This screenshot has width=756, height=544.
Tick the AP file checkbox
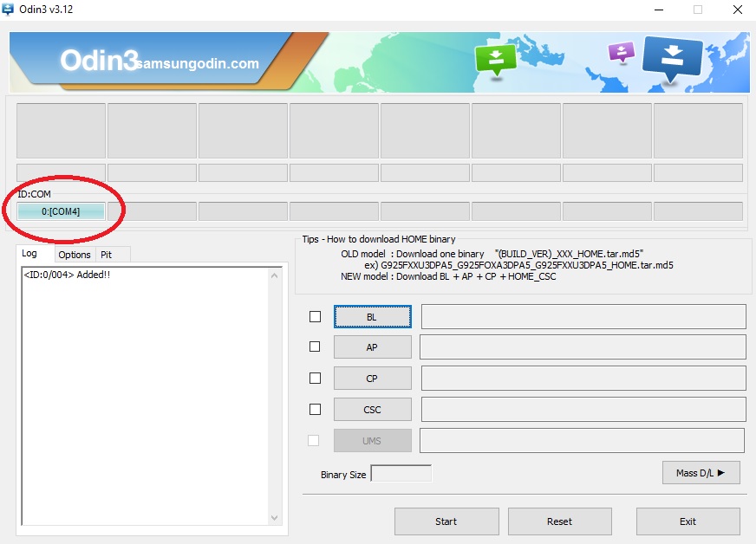[316, 347]
